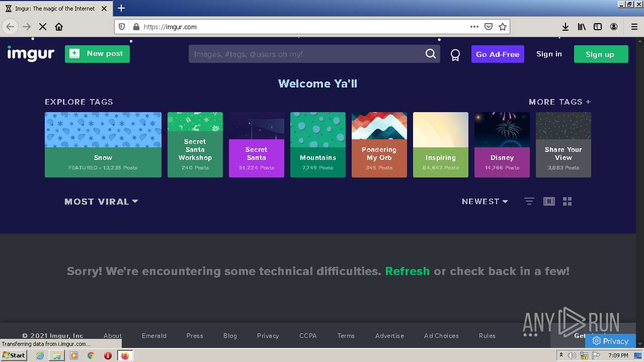The width and height of the screenshot is (644, 362).
Task: Select the filmstrip layout view icon
Action: [x=549, y=201]
